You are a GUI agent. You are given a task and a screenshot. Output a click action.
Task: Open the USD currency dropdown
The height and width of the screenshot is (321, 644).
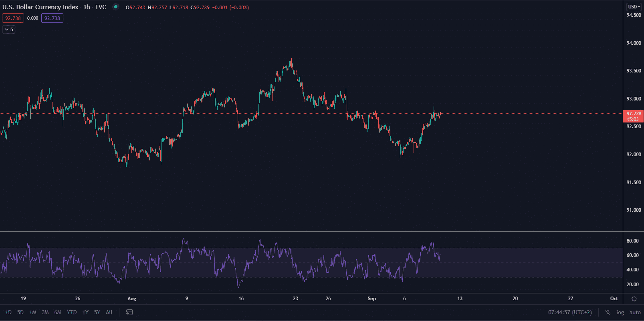[x=634, y=7]
